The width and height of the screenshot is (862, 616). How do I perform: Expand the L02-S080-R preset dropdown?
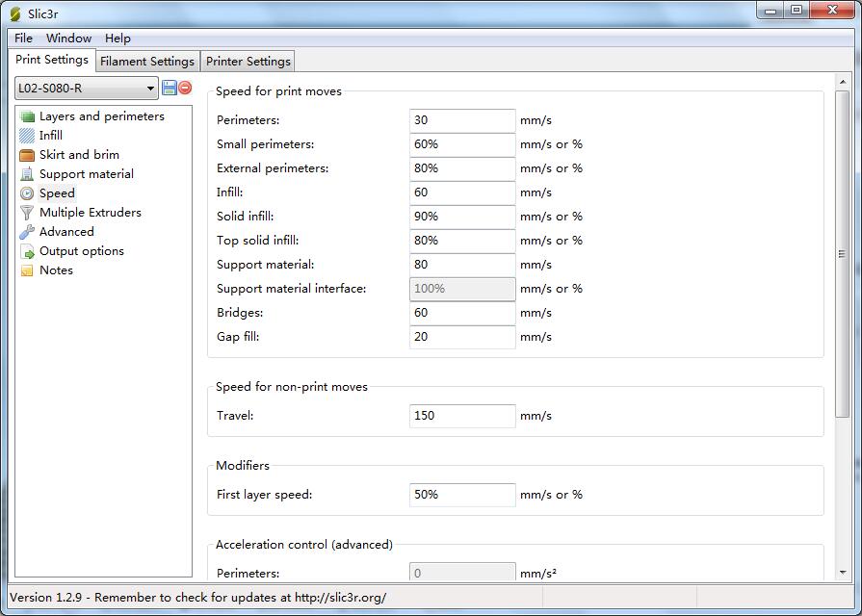151,89
